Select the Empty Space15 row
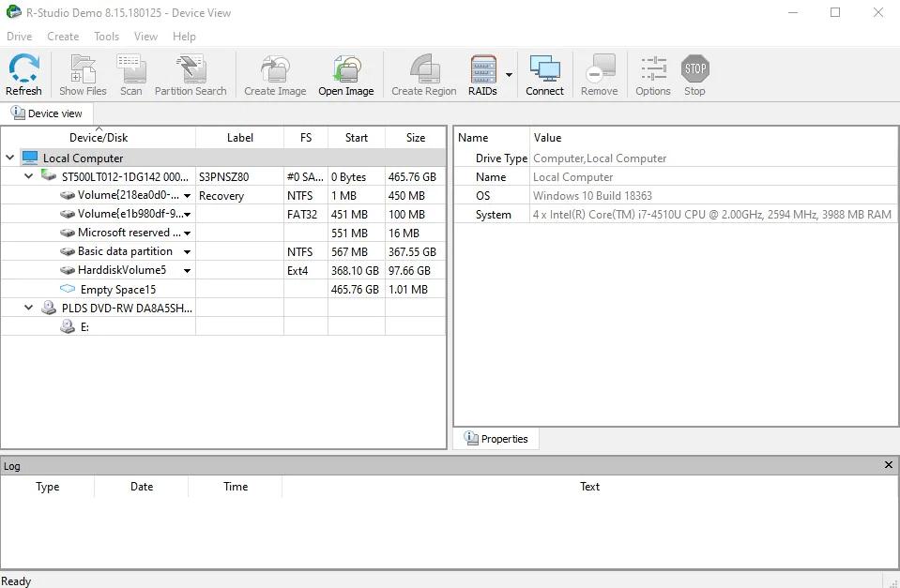 [x=223, y=289]
